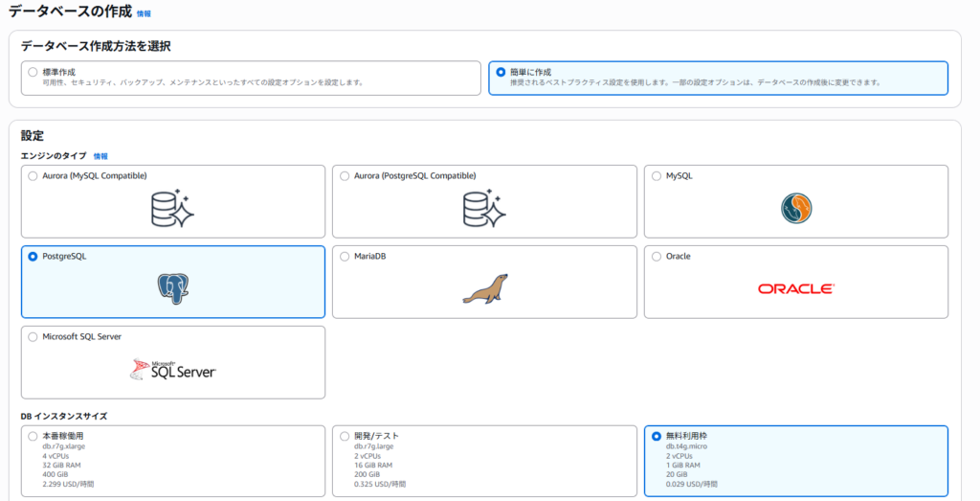The width and height of the screenshot is (980, 501).
Task: Select the Microsoft SQL Server radio button
Action: point(33,337)
